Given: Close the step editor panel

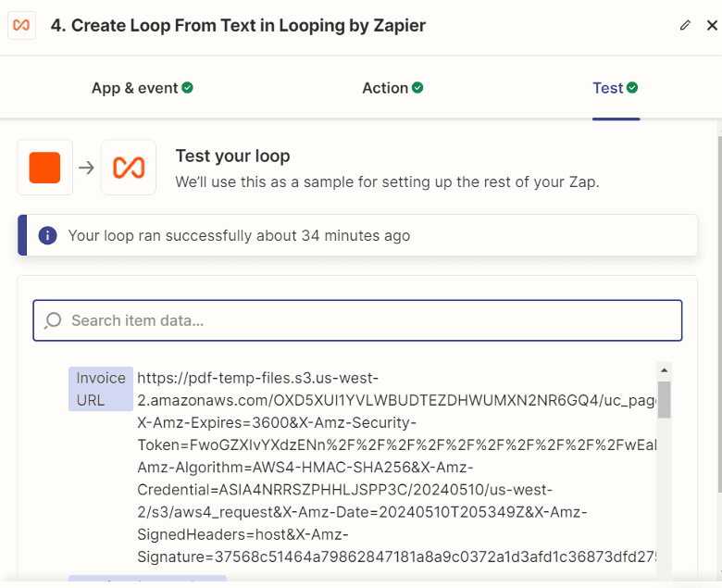Looking at the screenshot, I should point(712,25).
